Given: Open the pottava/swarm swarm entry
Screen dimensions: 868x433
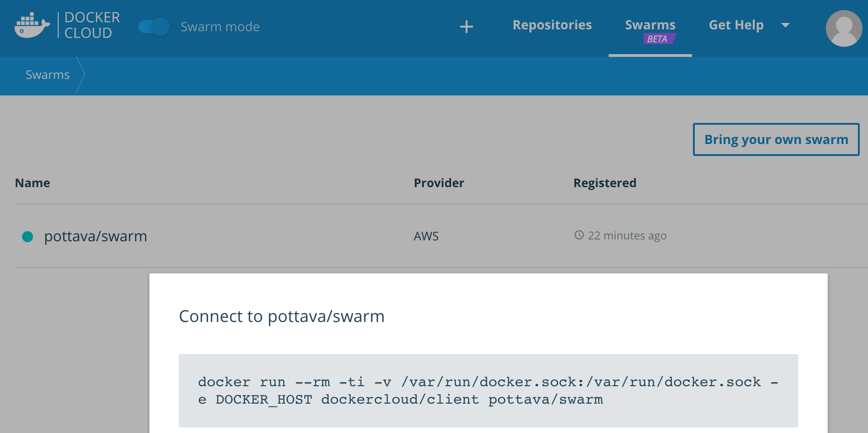Looking at the screenshot, I should [95, 236].
